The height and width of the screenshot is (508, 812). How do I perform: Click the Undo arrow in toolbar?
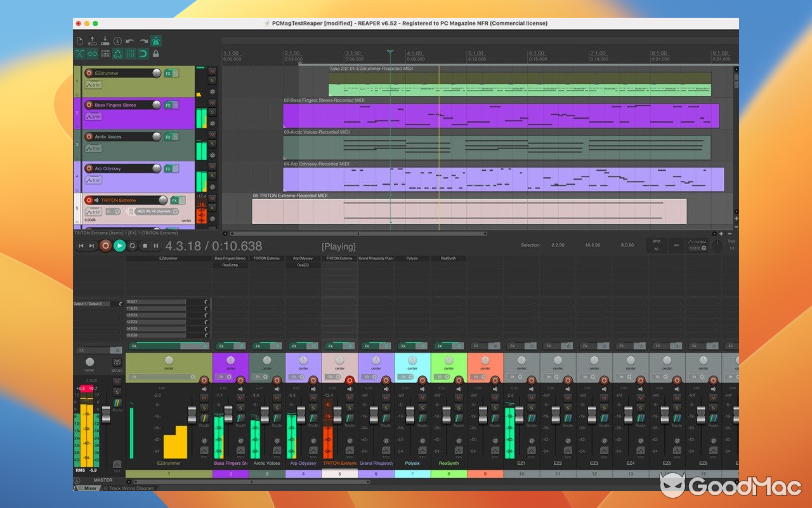tap(130, 41)
